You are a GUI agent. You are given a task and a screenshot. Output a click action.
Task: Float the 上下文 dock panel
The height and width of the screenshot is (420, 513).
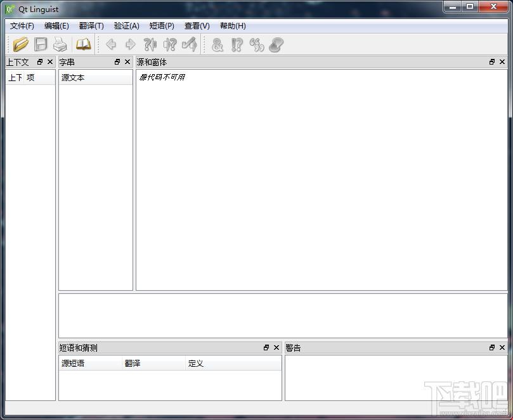40,62
